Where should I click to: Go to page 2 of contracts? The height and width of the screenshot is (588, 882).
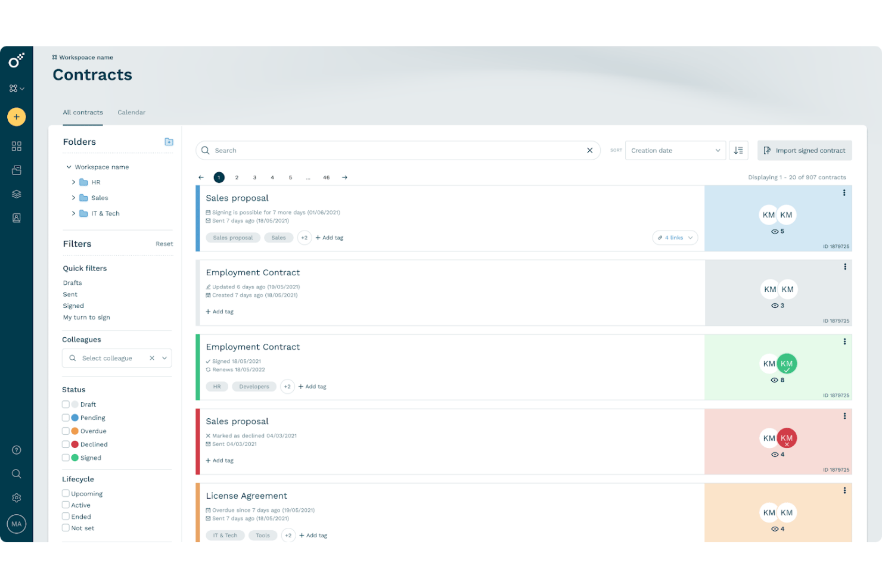point(237,178)
